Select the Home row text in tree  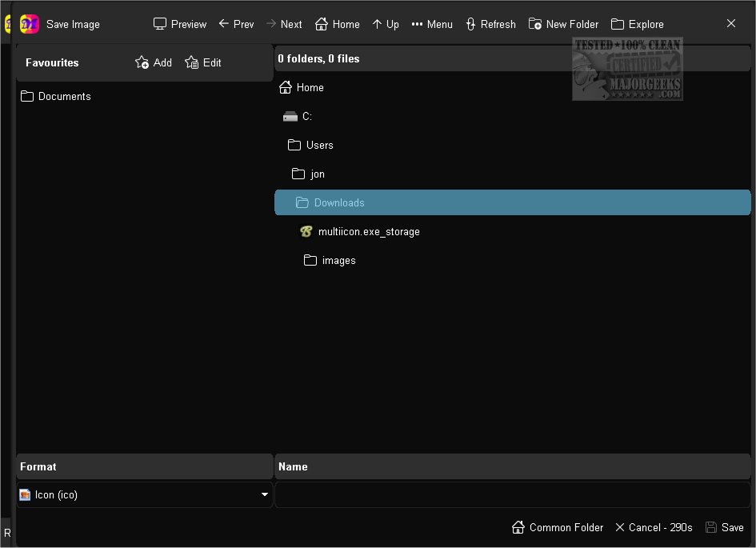[x=310, y=87]
